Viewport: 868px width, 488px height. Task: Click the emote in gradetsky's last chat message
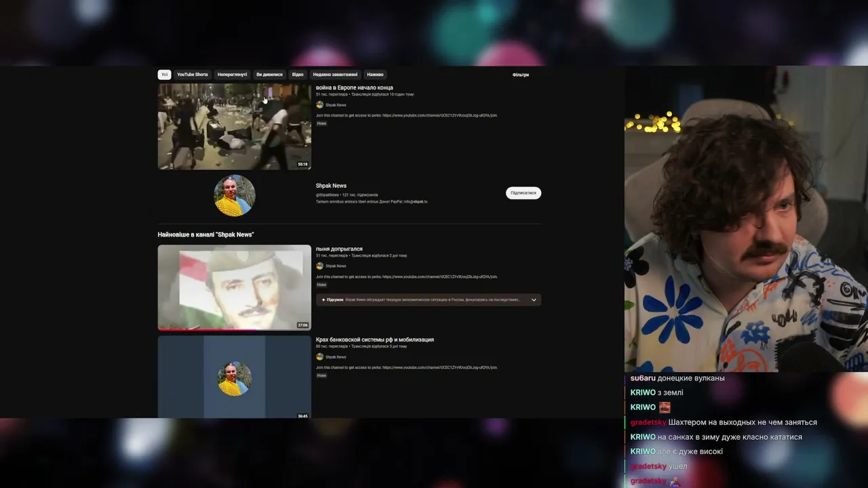pyautogui.click(x=675, y=481)
